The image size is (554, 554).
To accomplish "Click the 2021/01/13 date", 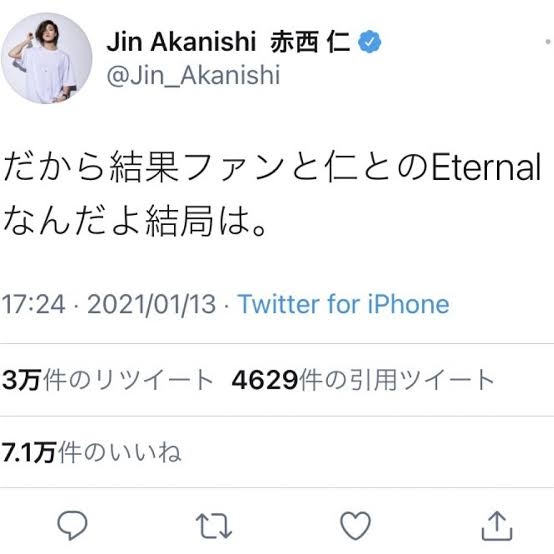I will click(x=152, y=304).
